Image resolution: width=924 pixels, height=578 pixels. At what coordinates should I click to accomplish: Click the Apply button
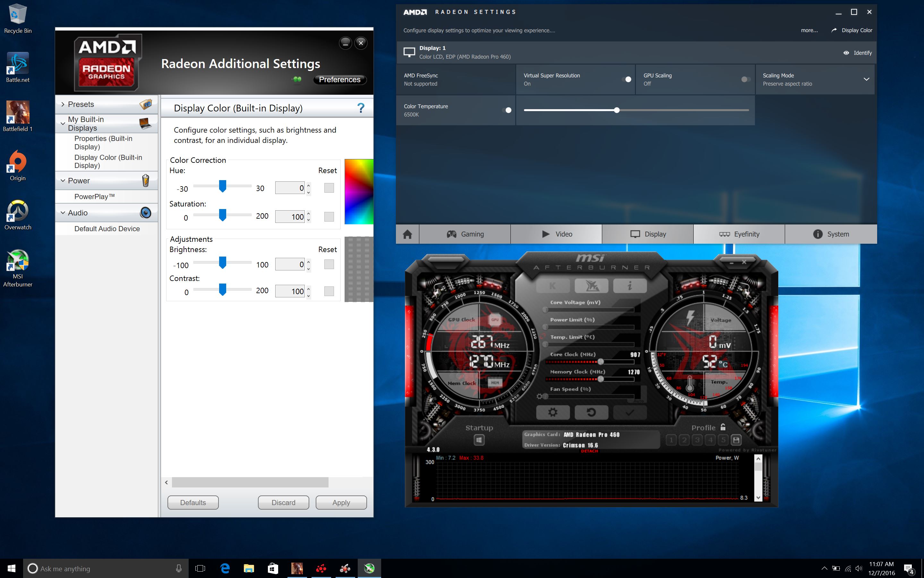click(x=341, y=503)
